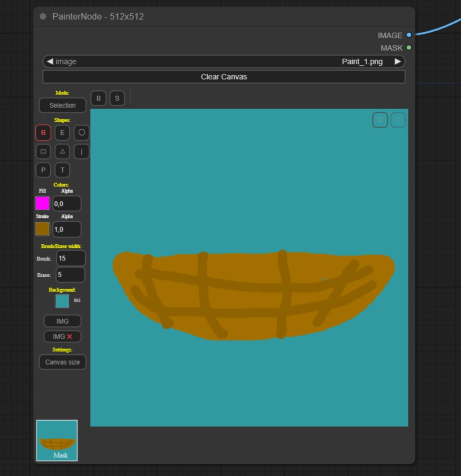This screenshot has height=476, width=461.
Task: Choose the Rectangle shape tool
Action: coord(43,152)
